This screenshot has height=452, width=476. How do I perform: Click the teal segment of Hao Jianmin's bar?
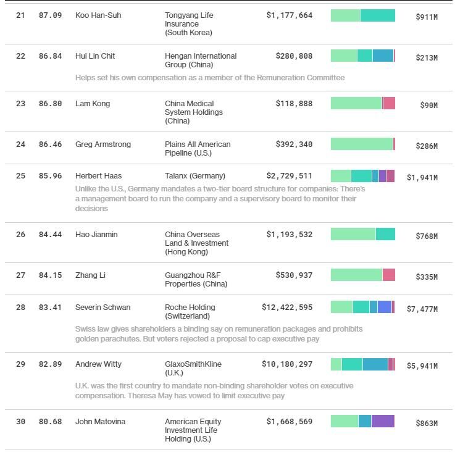pyautogui.click(x=385, y=234)
